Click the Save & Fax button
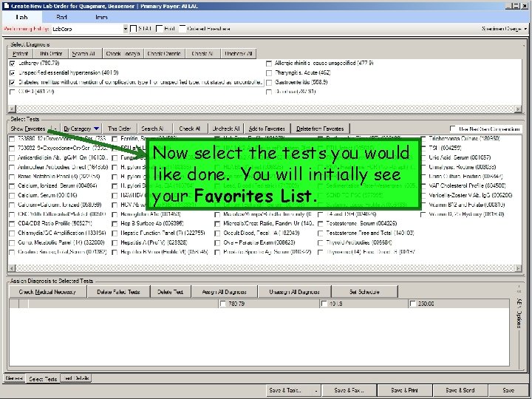Screen dimensions: 532x399 click(x=349, y=391)
